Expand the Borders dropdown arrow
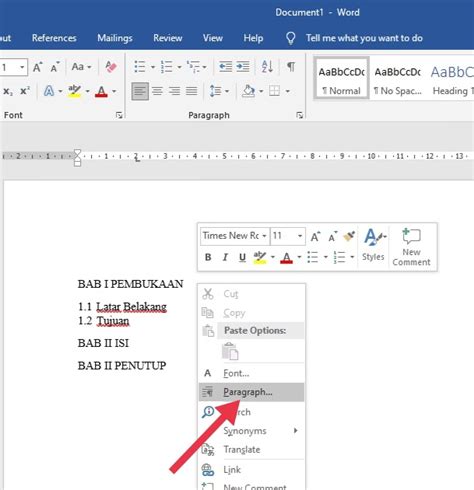Image resolution: width=474 pixels, height=490 pixels. 287,91
